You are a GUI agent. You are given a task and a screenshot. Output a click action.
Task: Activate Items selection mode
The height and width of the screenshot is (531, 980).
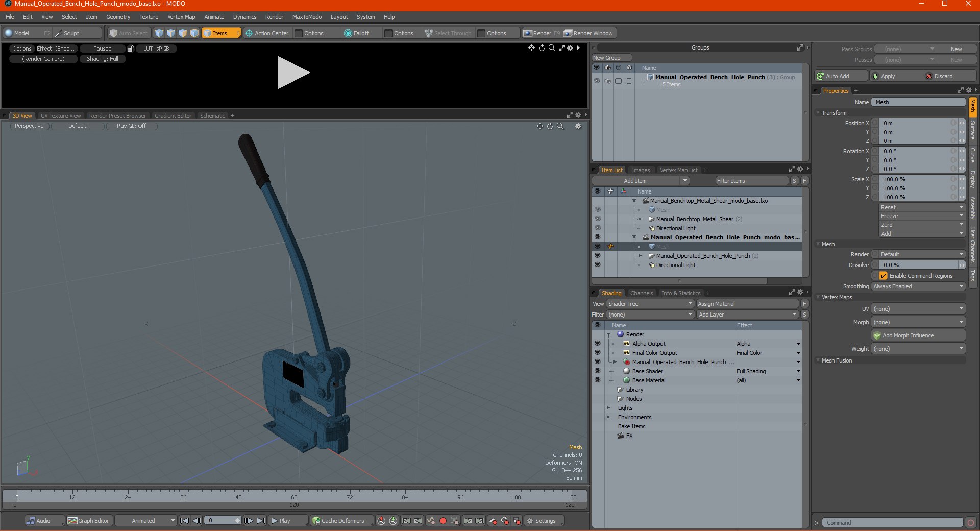point(221,33)
